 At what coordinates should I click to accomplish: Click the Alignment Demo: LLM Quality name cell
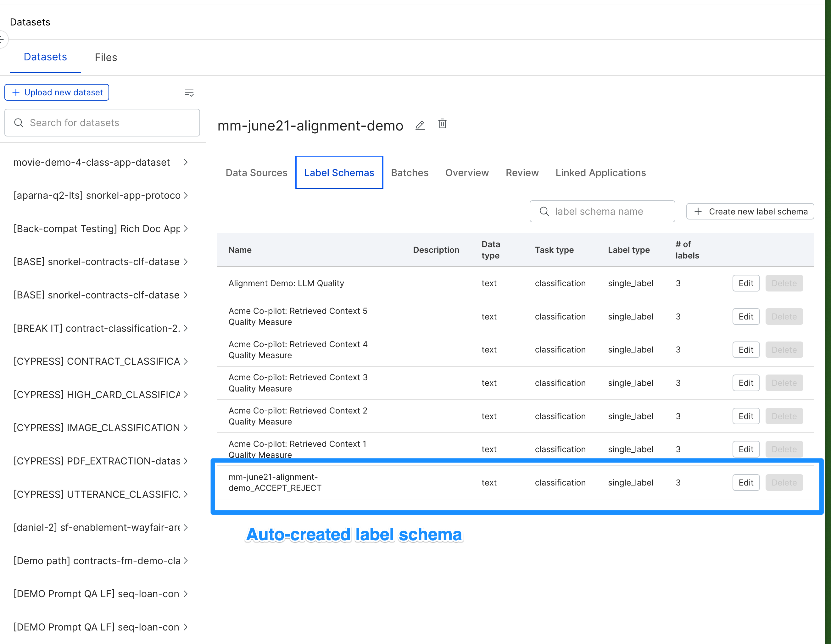pyautogui.click(x=286, y=283)
